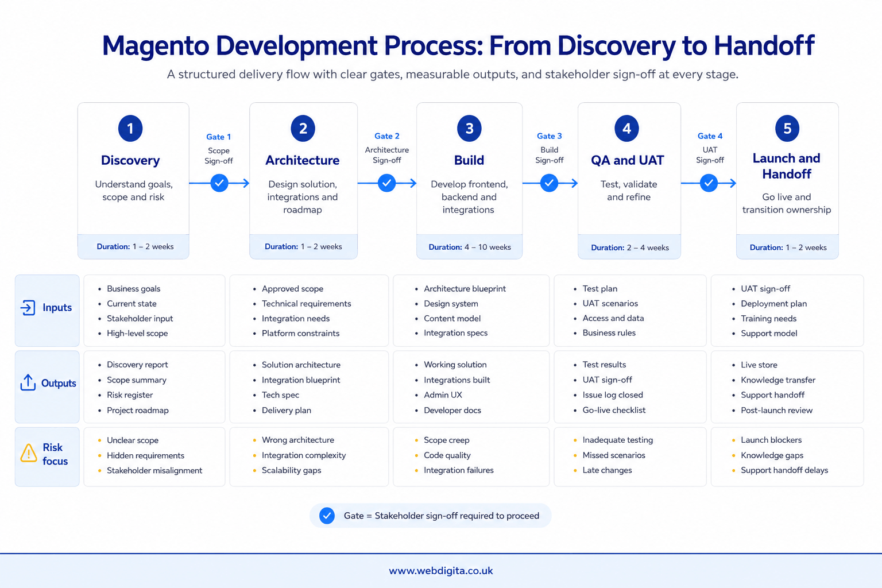Click the step 1 number circle for Discovery

coord(130,129)
